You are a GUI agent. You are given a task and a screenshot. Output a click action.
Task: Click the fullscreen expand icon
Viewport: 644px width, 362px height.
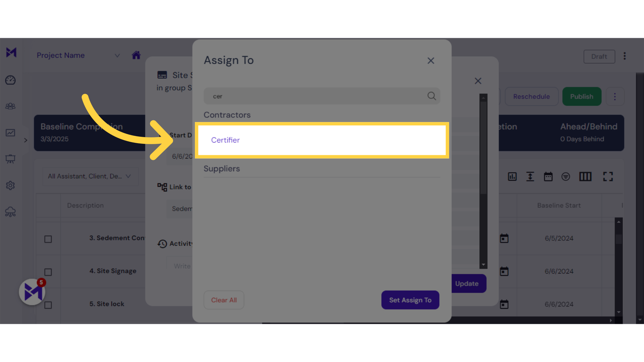[x=607, y=176]
